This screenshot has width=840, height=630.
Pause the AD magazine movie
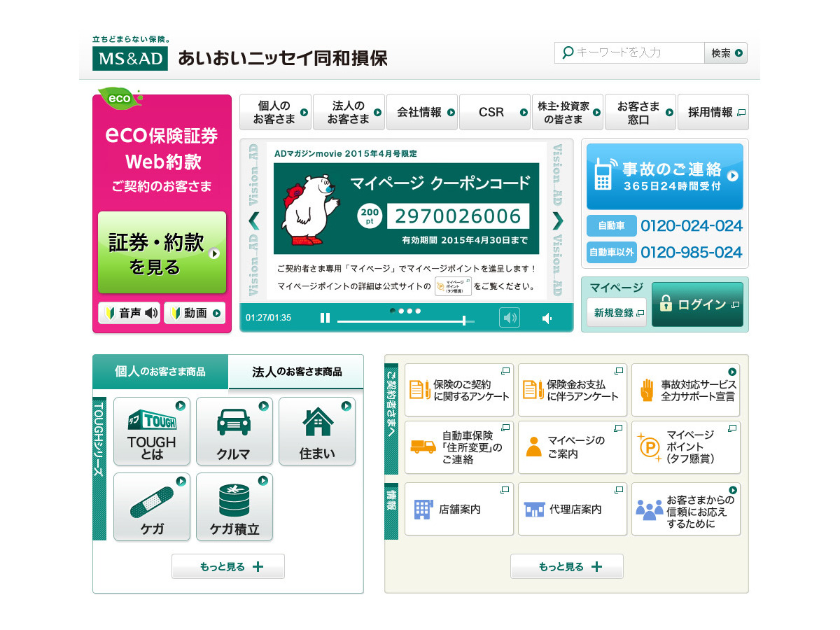point(325,318)
